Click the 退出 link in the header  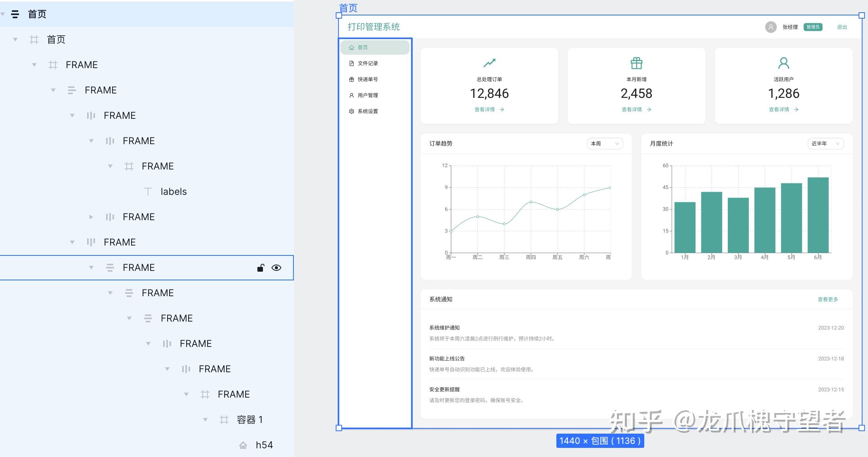tap(842, 27)
